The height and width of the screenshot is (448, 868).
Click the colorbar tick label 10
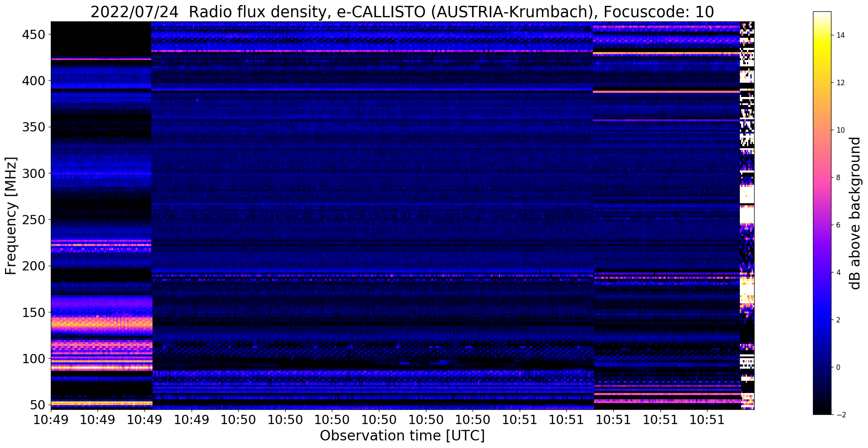(840, 130)
